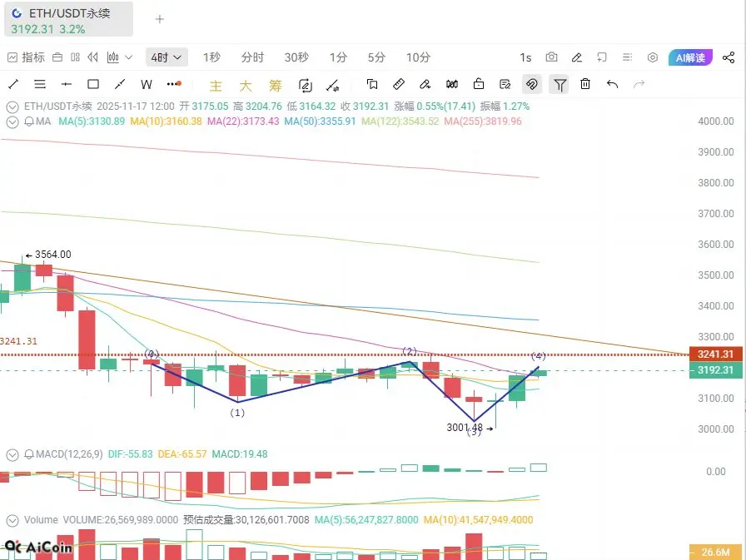Switch to the 1秒 timeframe
This screenshot has height=560, width=746.
coord(211,57)
